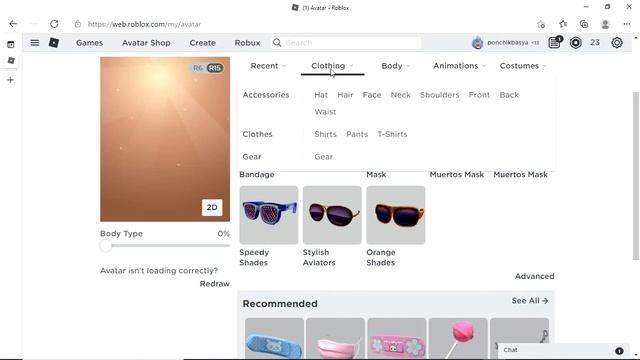Select the Roblox tab in vertical sidebar
The height and width of the screenshot is (360, 640).
click(11, 60)
